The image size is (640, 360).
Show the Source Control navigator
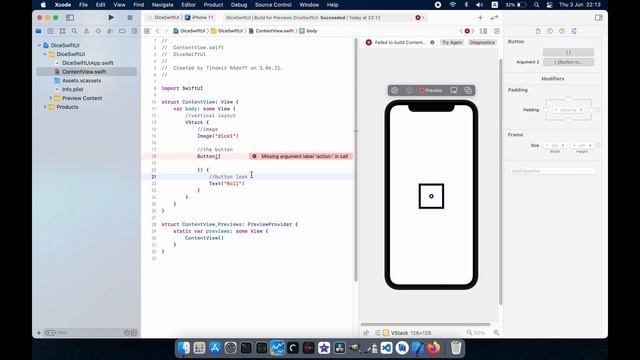click(50, 31)
